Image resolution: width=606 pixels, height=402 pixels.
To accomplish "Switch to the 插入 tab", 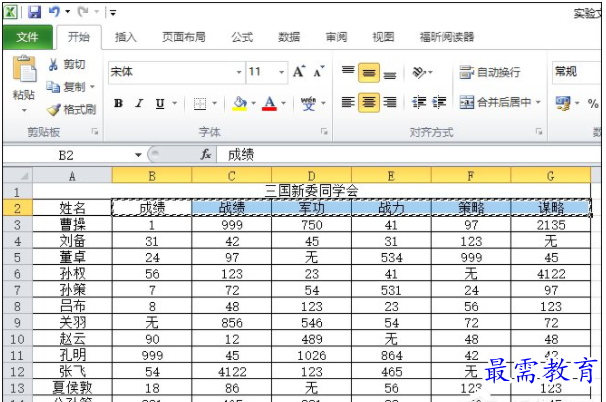I will [x=126, y=37].
